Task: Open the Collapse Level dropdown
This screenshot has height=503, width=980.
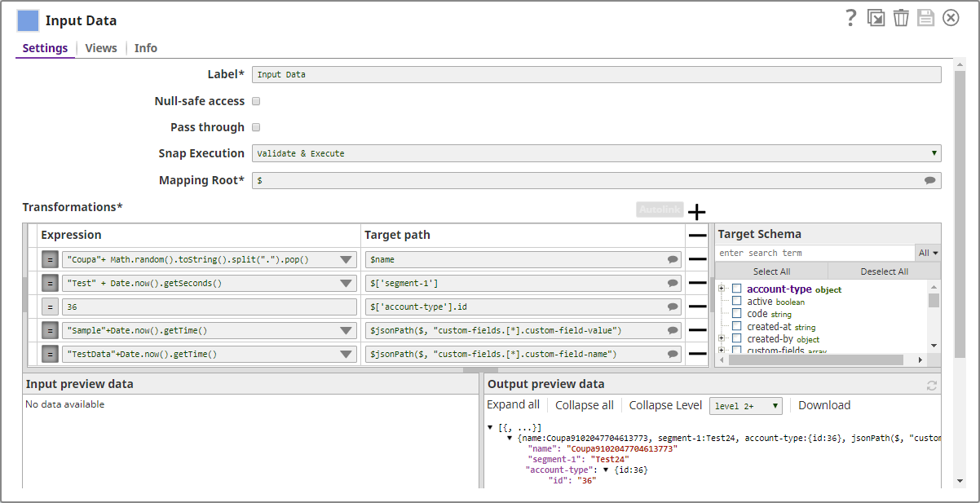Action: (746, 406)
